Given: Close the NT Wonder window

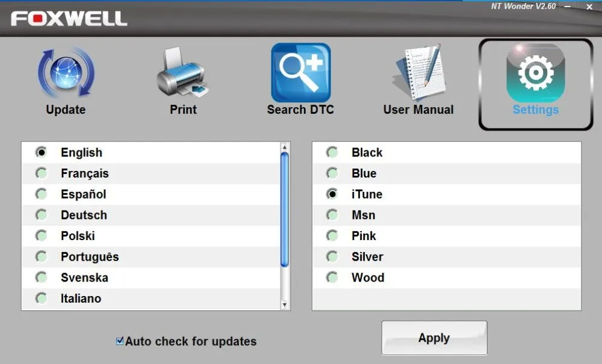Looking at the screenshot, I should point(589,7).
